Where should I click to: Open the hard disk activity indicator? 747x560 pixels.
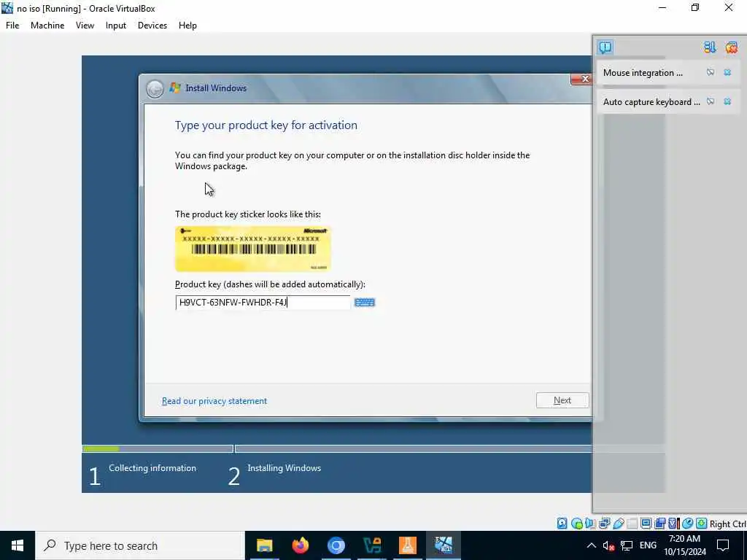click(x=562, y=524)
